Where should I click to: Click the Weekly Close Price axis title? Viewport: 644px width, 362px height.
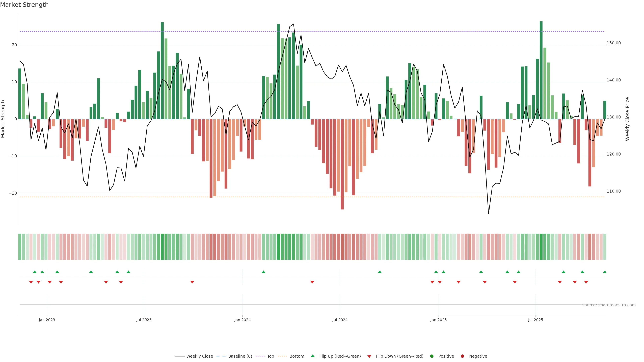[627, 119]
